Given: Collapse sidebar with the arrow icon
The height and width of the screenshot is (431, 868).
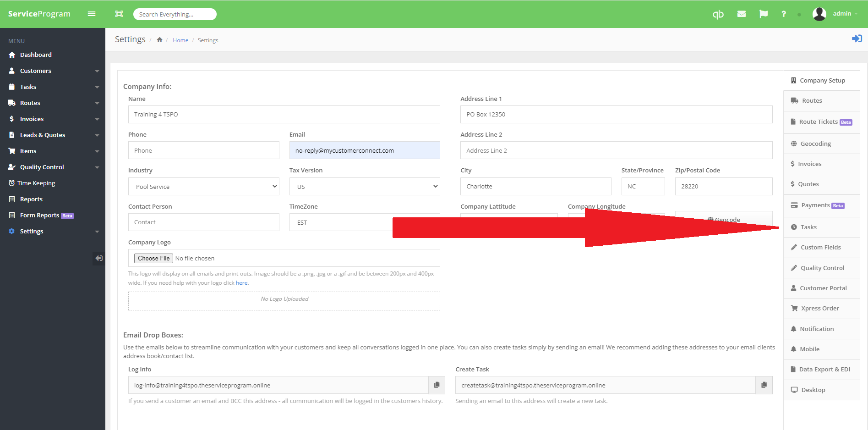Looking at the screenshot, I should coord(98,258).
